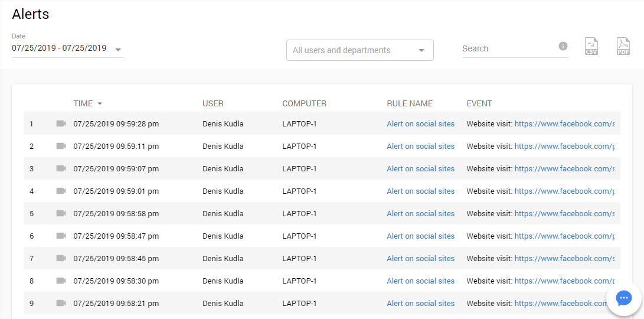The width and height of the screenshot is (644, 319).
Task: Play video recording for alert row 1
Action: 61,123
